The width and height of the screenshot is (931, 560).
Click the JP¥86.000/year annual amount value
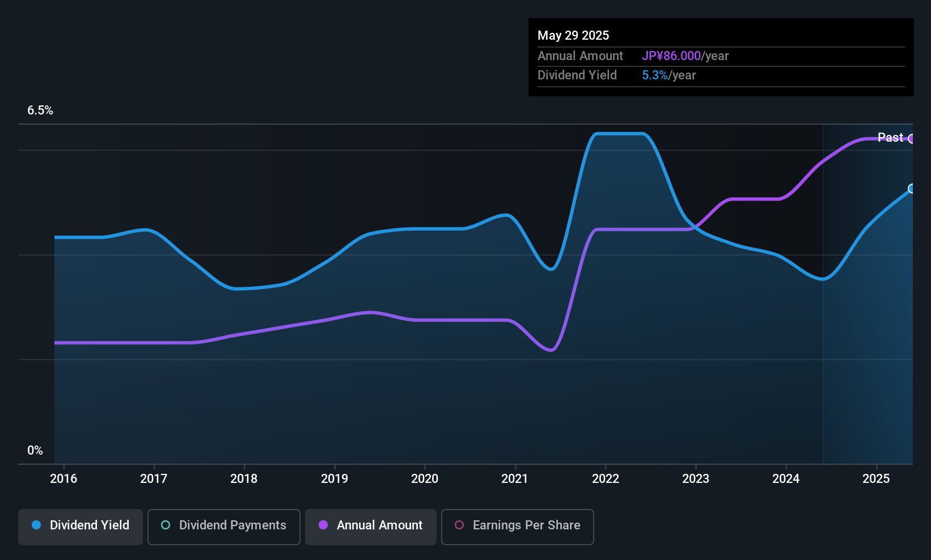(x=685, y=56)
